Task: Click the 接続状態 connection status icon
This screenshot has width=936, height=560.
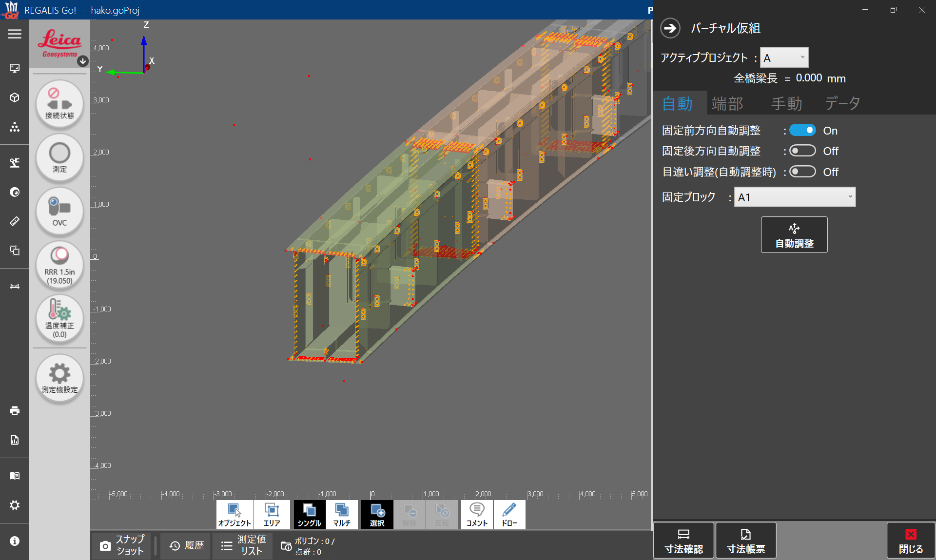Action: pyautogui.click(x=59, y=104)
